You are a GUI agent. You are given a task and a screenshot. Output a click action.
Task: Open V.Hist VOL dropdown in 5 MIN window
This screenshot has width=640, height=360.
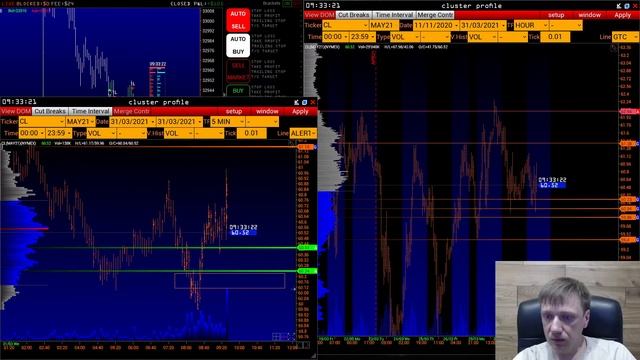tap(179, 133)
